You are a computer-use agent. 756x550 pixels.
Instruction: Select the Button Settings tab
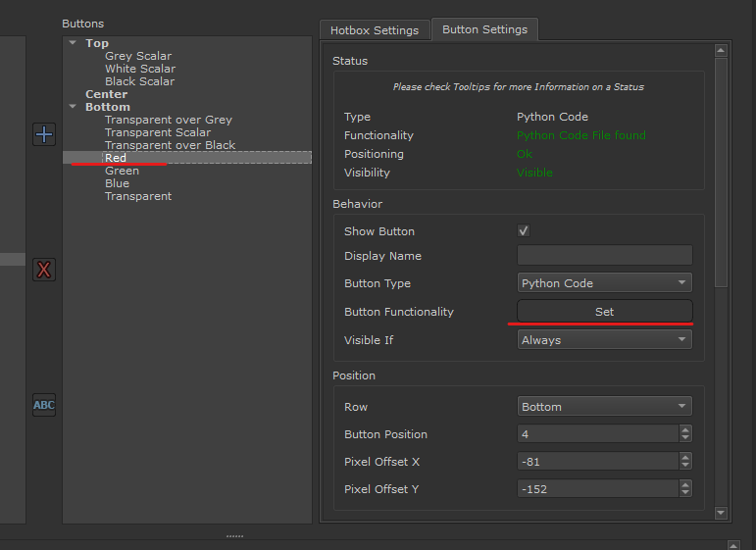coord(484,29)
